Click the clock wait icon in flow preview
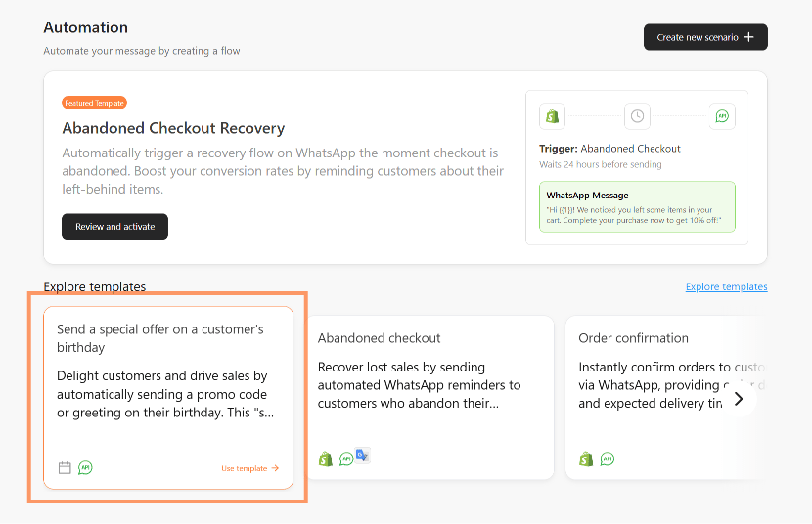This screenshot has height=524, width=812. [637, 116]
